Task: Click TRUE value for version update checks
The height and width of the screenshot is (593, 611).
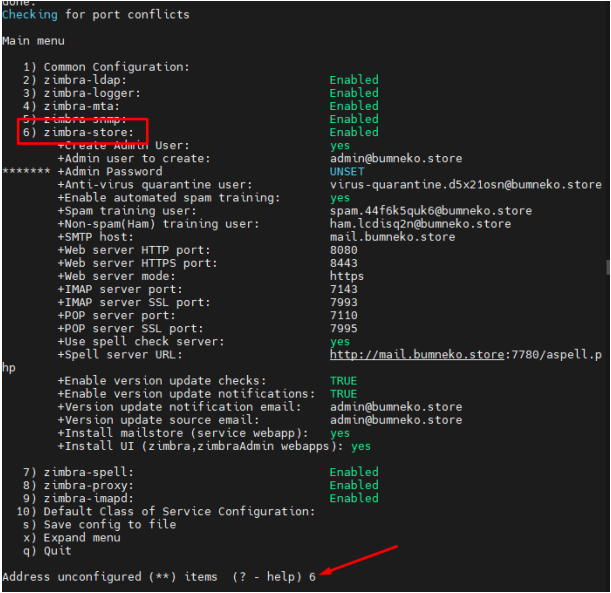Action: click(344, 381)
